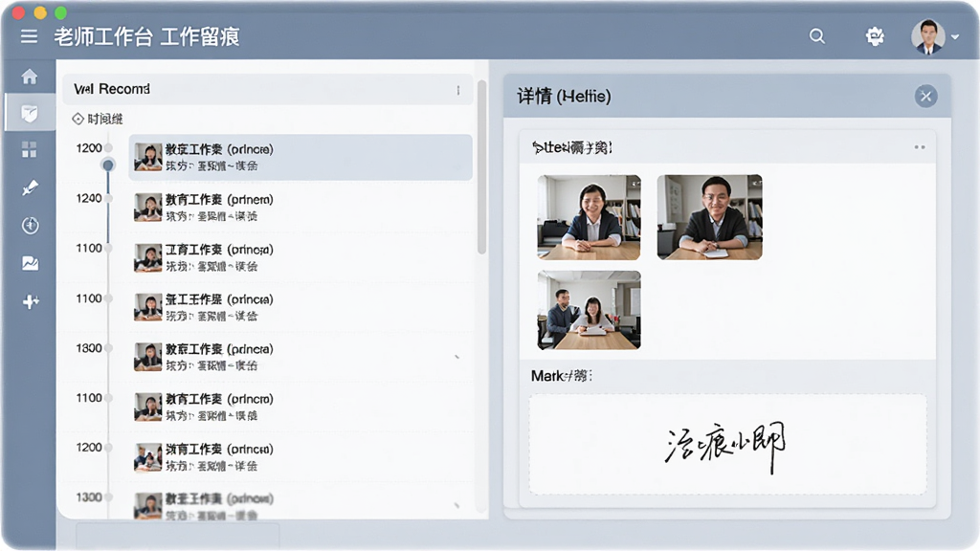Select the highlighted first record row
This screenshot has width=980, height=551.
point(301,158)
